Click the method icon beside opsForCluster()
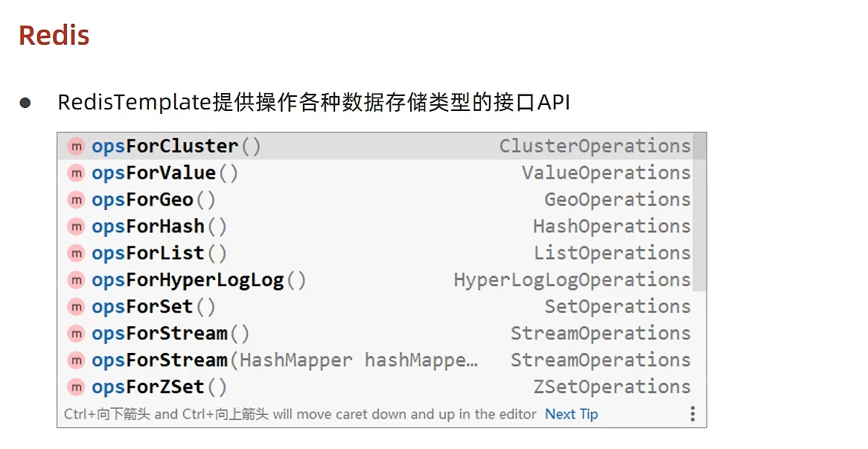 tap(76, 146)
